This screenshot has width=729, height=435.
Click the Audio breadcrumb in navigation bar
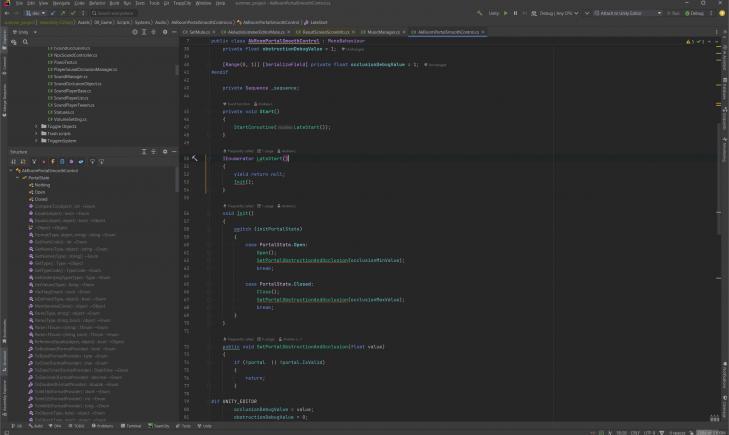160,22
